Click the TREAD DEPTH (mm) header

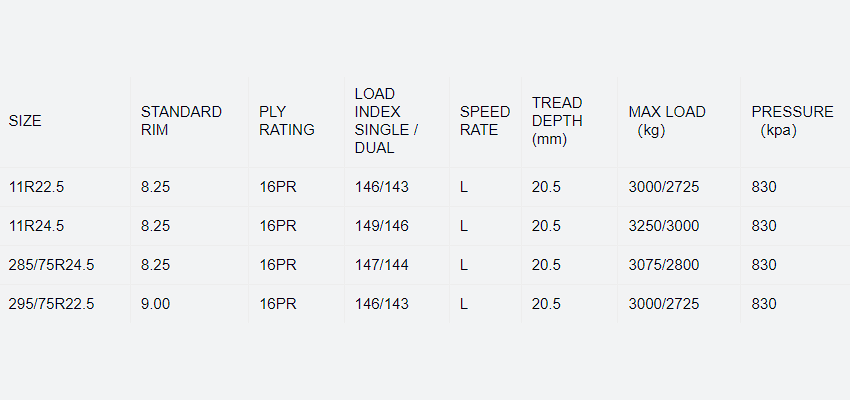click(557, 121)
